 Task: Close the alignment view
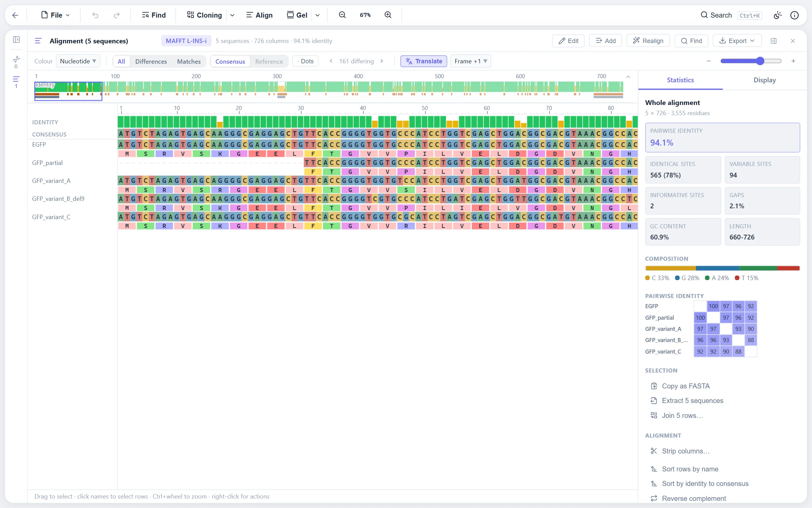click(x=793, y=41)
